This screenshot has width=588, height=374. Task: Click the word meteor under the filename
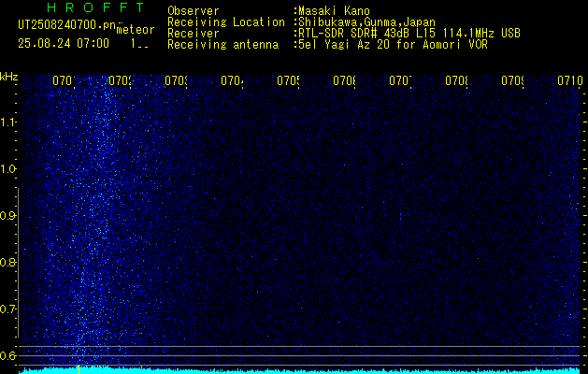(136, 30)
